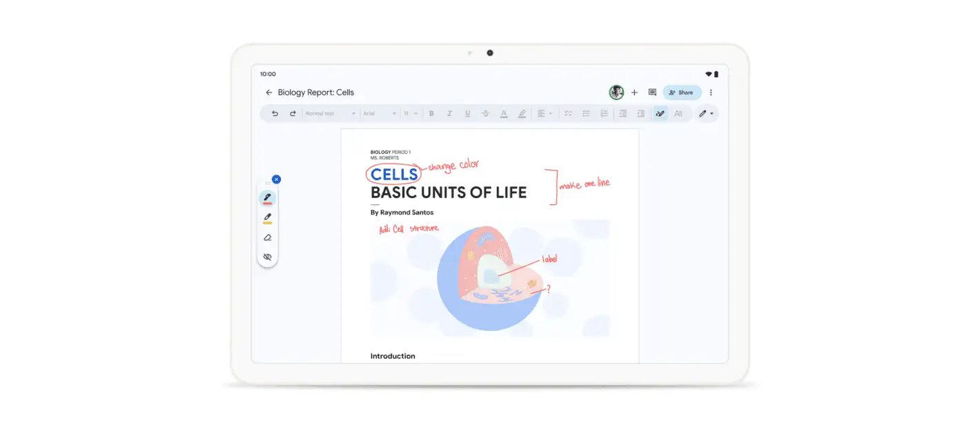Apply italic formatting
The width and height of the screenshot is (980, 428).
pyautogui.click(x=449, y=113)
